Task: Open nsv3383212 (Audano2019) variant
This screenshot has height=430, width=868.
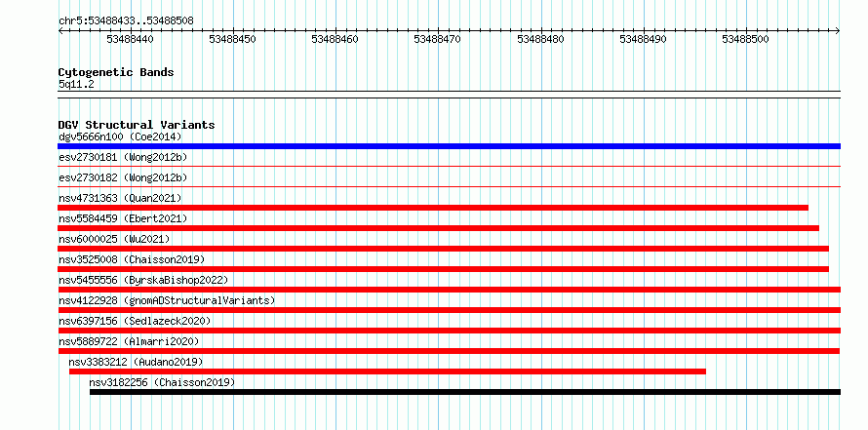Action: (x=137, y=362)
